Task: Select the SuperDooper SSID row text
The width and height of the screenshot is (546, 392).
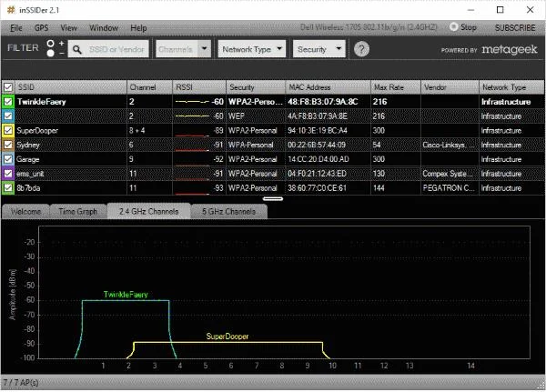Action: point(37,131)
